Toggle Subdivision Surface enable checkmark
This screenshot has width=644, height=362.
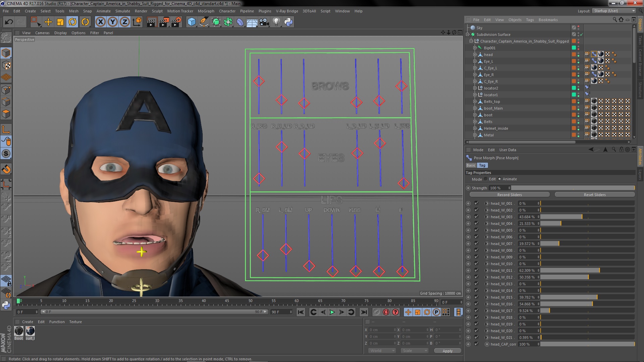pyautogui.click(x=581, y=35)
